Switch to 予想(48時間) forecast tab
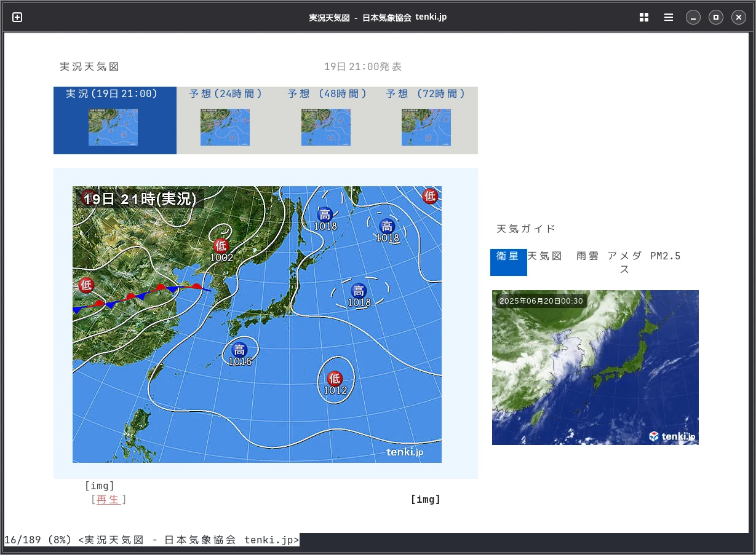This screenshot has width=756, height=555. coord(327,94)
